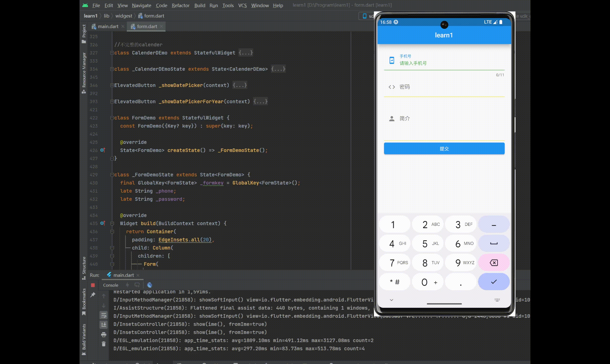Stop the running app with red square

93,285
